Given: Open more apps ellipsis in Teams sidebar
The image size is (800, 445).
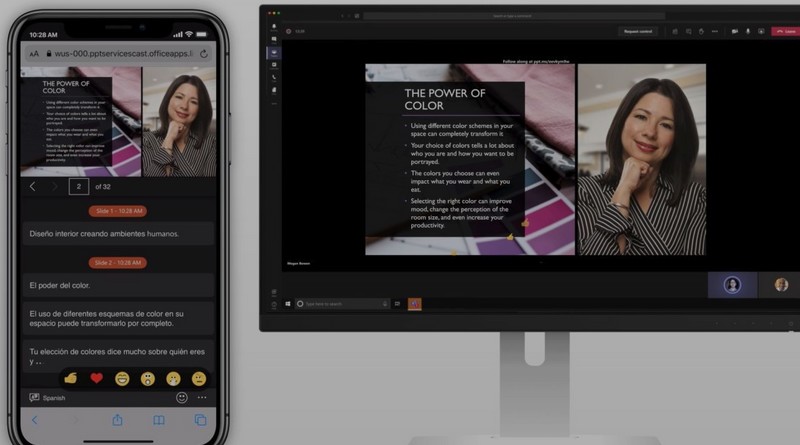Looking at the screenshot, I should (x=274, y=104).
